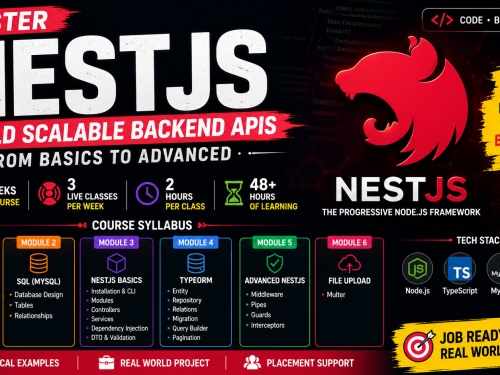Click the Tables bullet in Module 2
This screenshot has width=500, height=375.
click(x=21, y=305)
